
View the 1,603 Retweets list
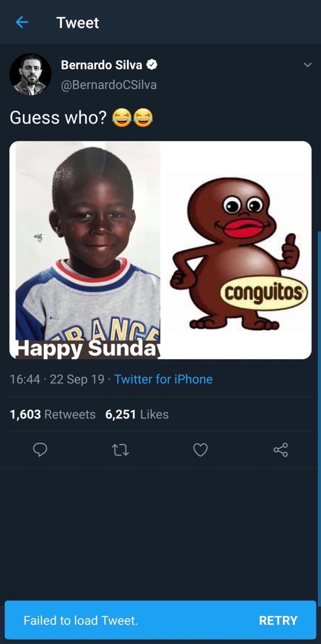pyautogui.click(x=53, y=414)
